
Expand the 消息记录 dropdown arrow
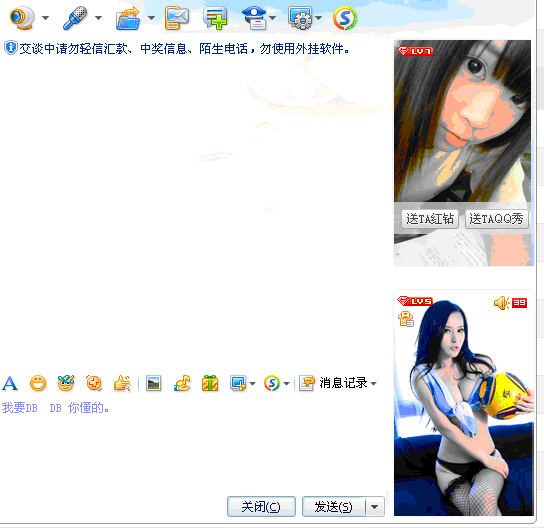374,384
